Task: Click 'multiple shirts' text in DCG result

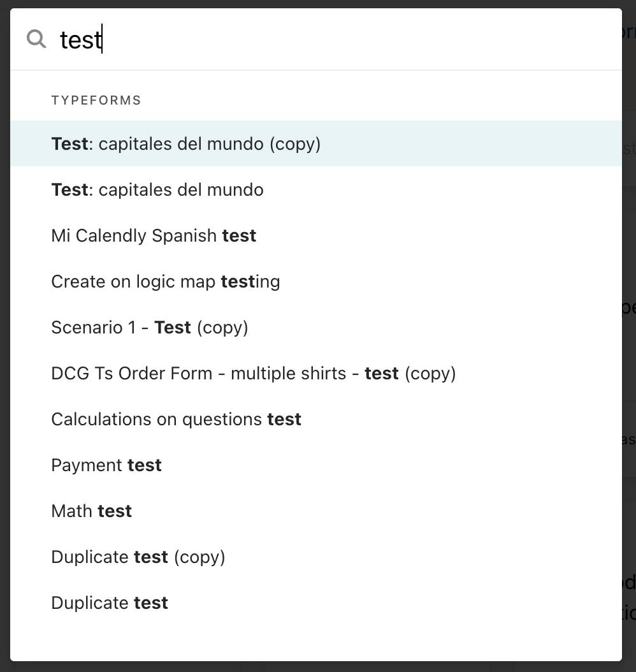Action: [288, 373]
